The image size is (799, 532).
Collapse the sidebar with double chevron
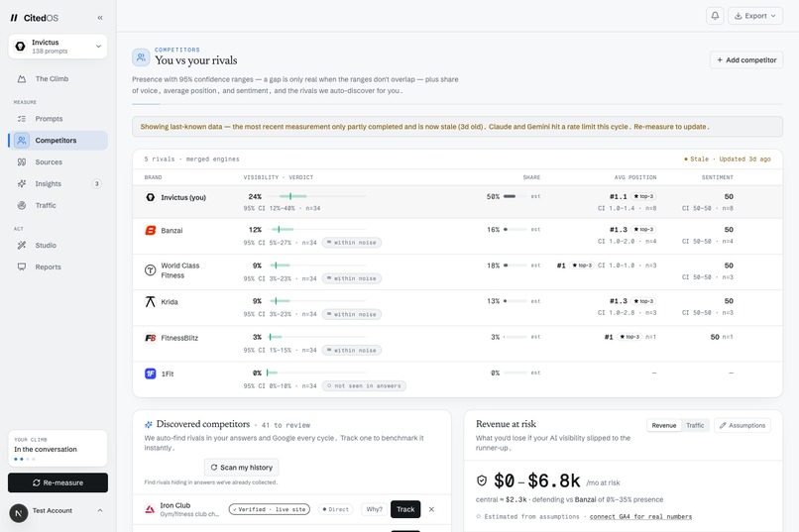click(x=100, y=18)
